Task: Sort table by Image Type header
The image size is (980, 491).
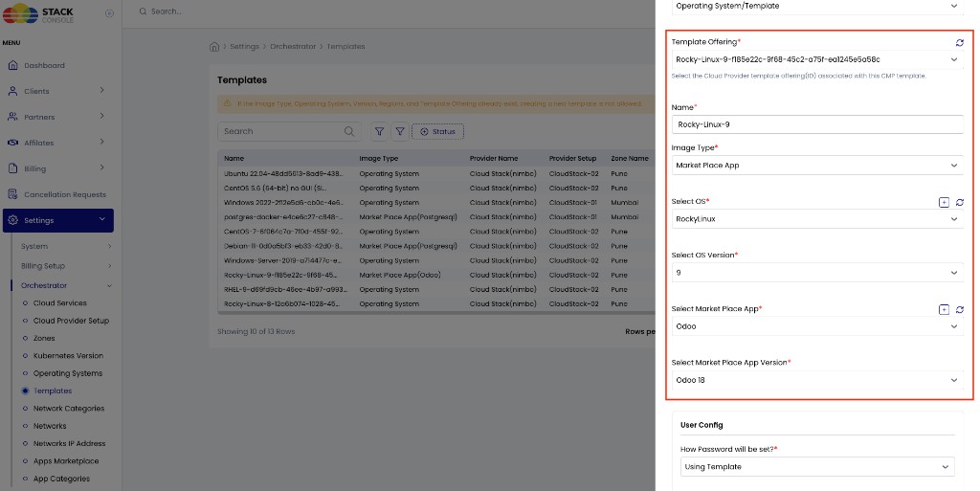Action: click(378, 158)
